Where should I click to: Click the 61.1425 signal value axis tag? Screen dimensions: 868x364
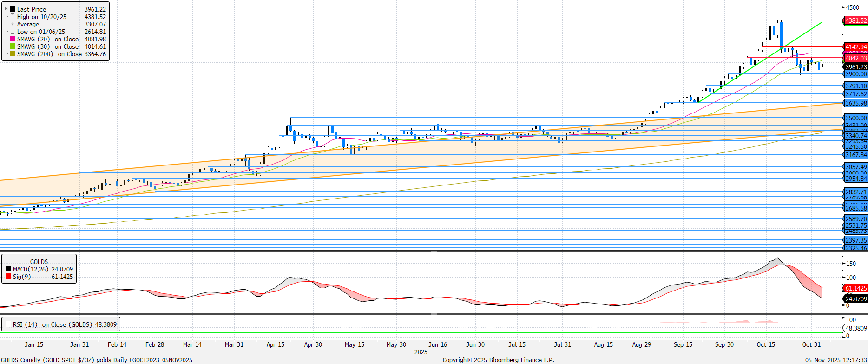[x=855, y=288]
